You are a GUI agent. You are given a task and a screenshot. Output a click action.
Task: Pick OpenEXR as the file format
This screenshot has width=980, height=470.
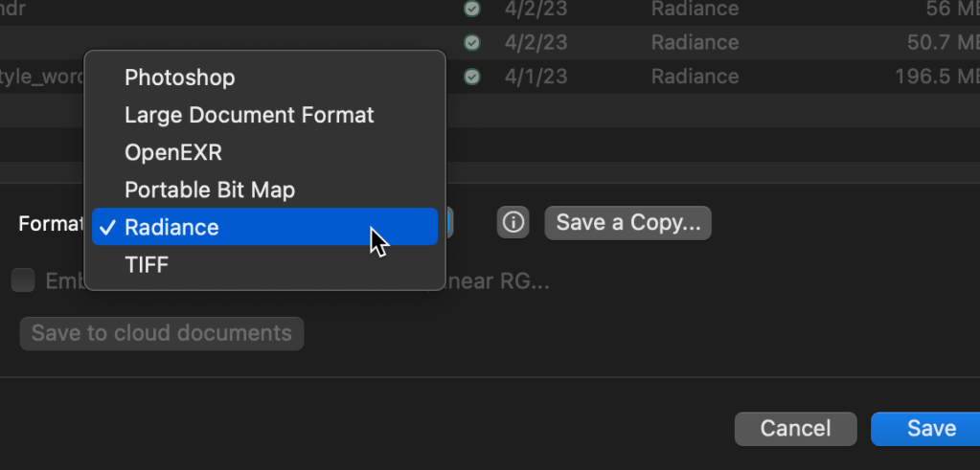coord(173,152)
